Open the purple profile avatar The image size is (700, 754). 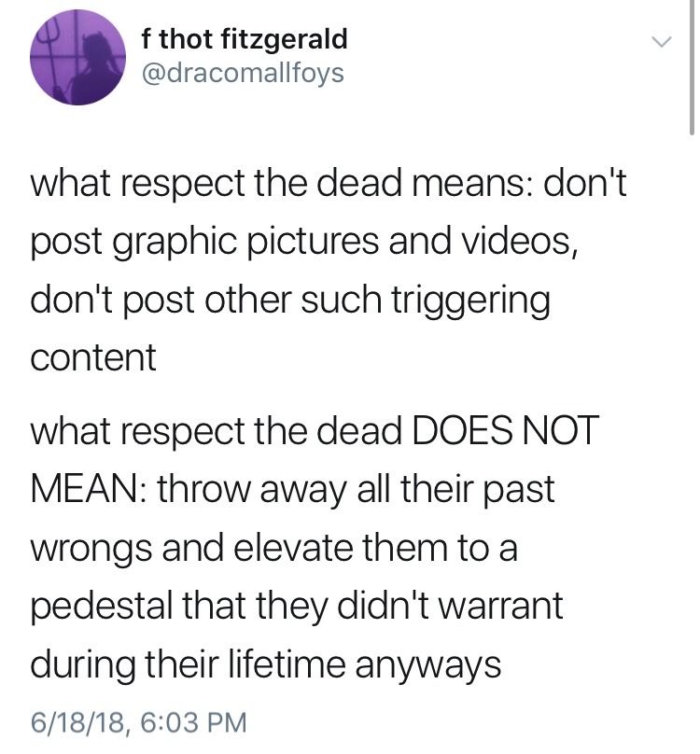pyautogui.click(x=78, y=57)
